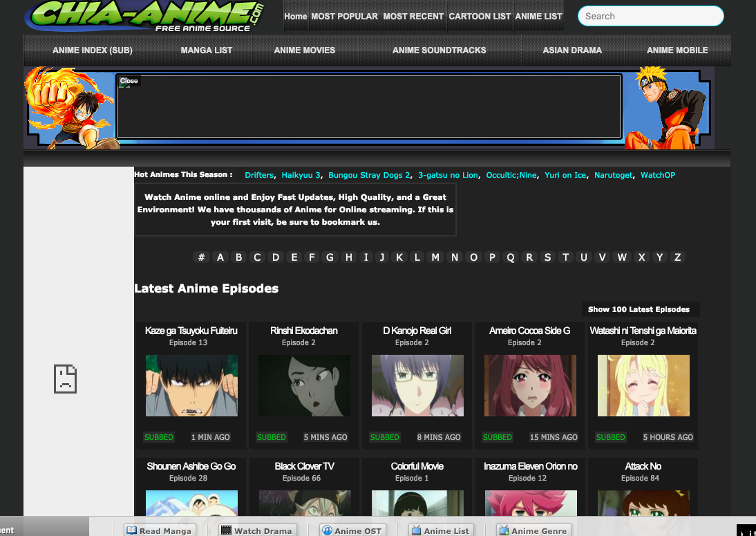
Task: Open ASIAN DRAMA tab
Action: click(572, 50)
